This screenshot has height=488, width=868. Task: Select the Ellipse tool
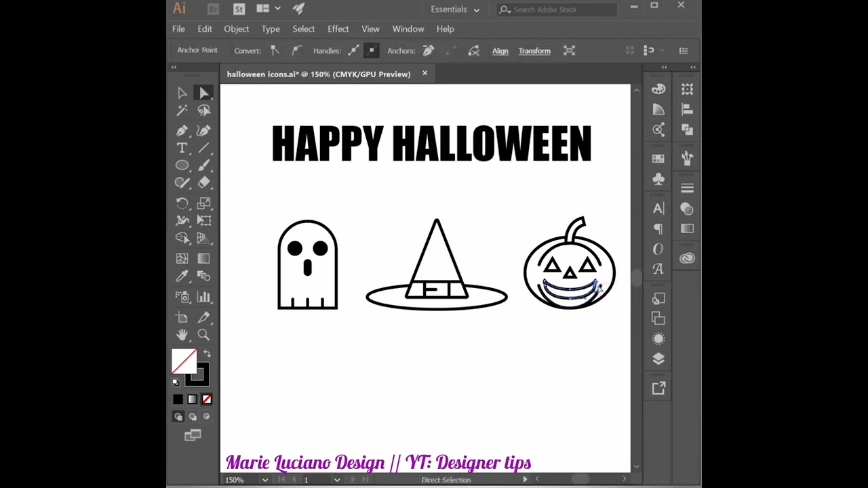coord(182,165)
